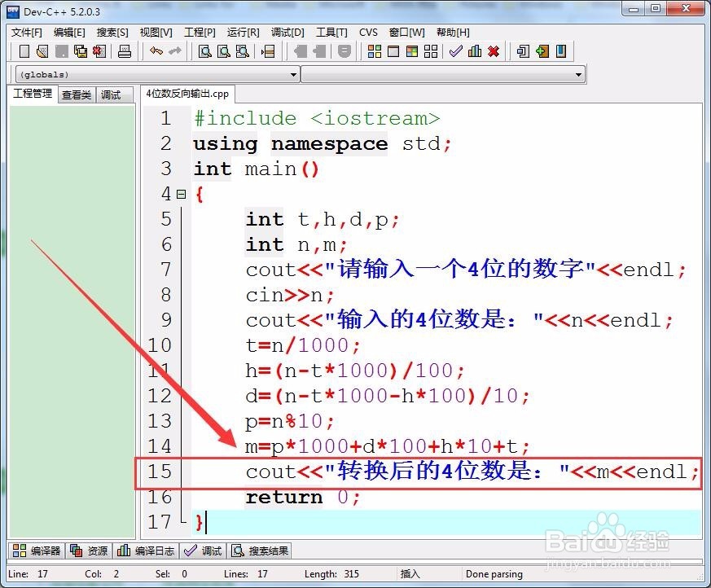Click the 'int main()' line
The image size is (711, 588).
coord(257,169)
